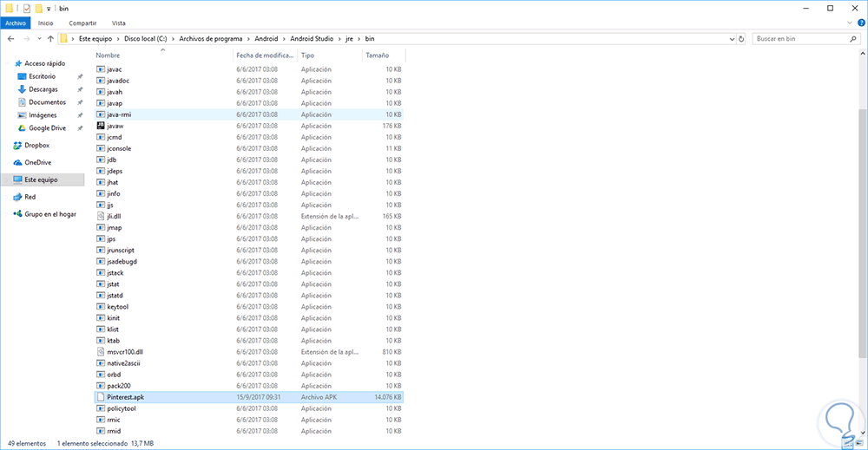Viewport: 868px width, 450px height.
Task: Click the Pinterest.apk file icon
Action: tap(101, 397)
